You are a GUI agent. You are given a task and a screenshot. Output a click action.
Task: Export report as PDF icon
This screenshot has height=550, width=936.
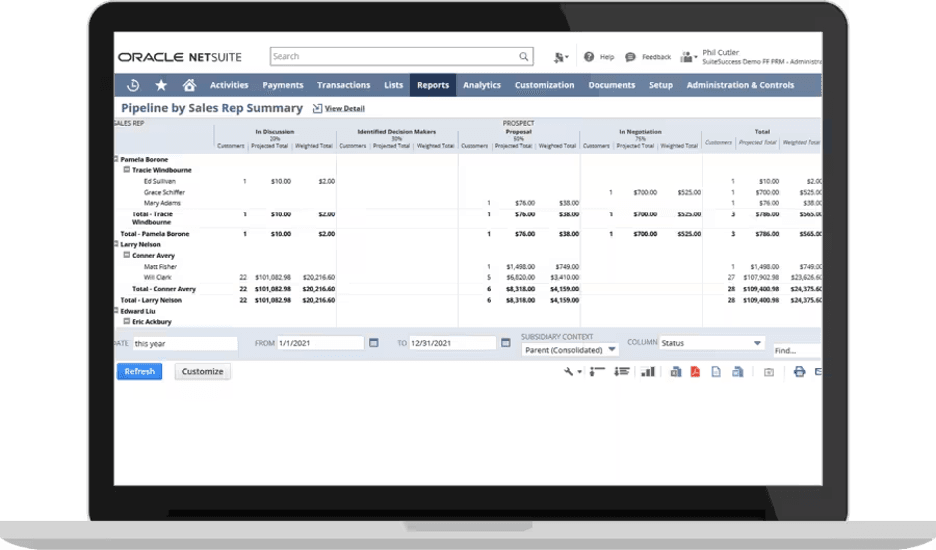click(x=694, y=371)
